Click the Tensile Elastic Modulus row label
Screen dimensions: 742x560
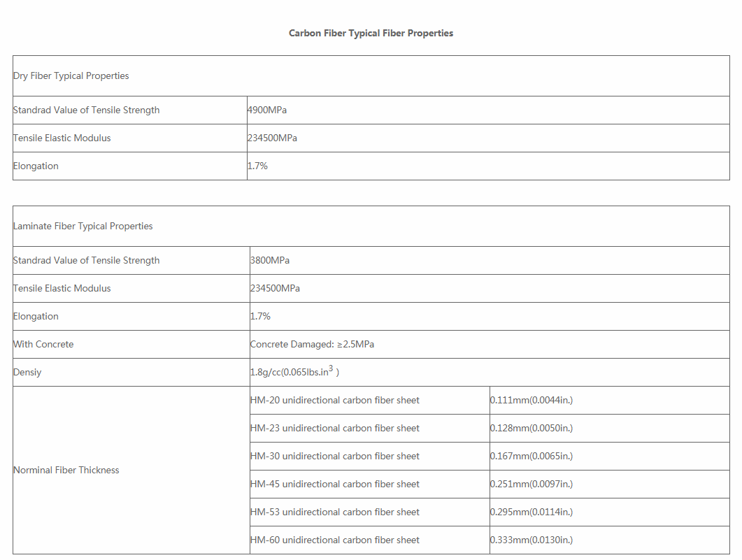click(x=62, y=138)
